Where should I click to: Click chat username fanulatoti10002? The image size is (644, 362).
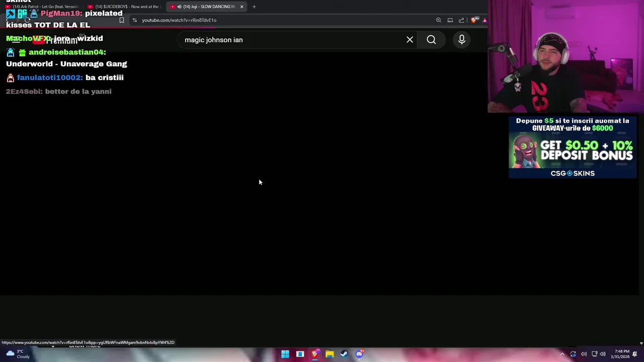49,77
